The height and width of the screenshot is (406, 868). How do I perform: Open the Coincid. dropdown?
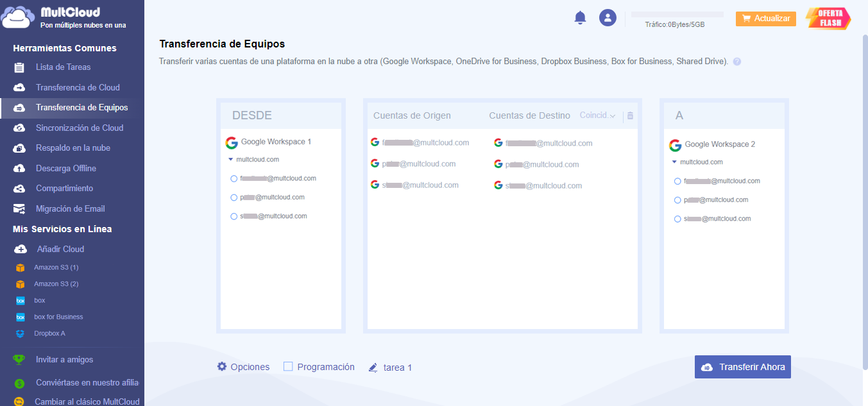[597, 115]
